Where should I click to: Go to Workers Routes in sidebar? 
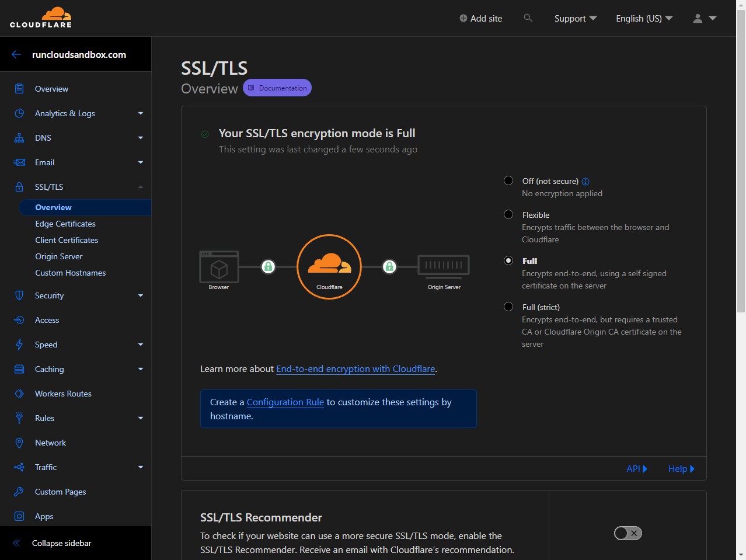pos(63,394)
